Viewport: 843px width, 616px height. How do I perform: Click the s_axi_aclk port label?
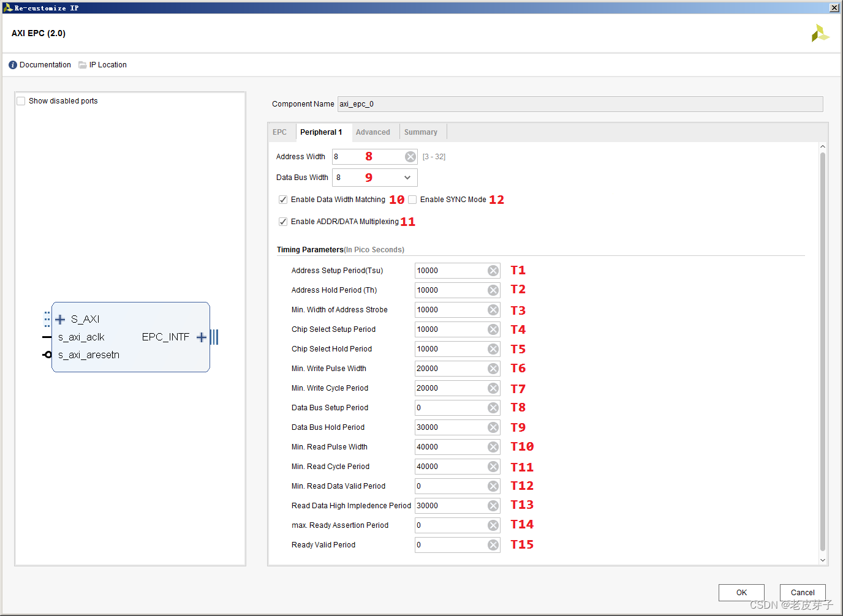point(81,337)
